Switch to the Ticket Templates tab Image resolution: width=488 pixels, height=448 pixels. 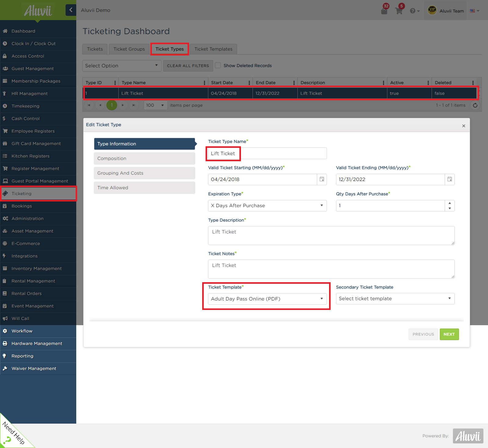pyautogui.click(x=213, y=49)
